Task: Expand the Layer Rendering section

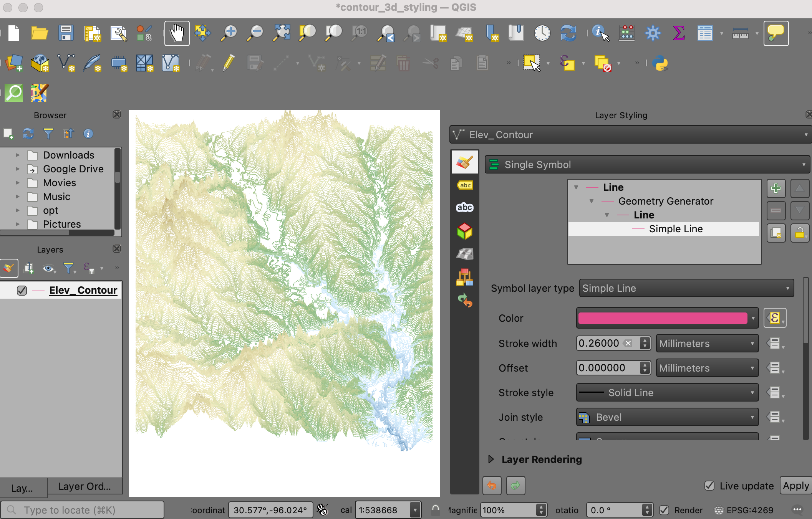Action: pyautogui.click(x=491, y=459)
